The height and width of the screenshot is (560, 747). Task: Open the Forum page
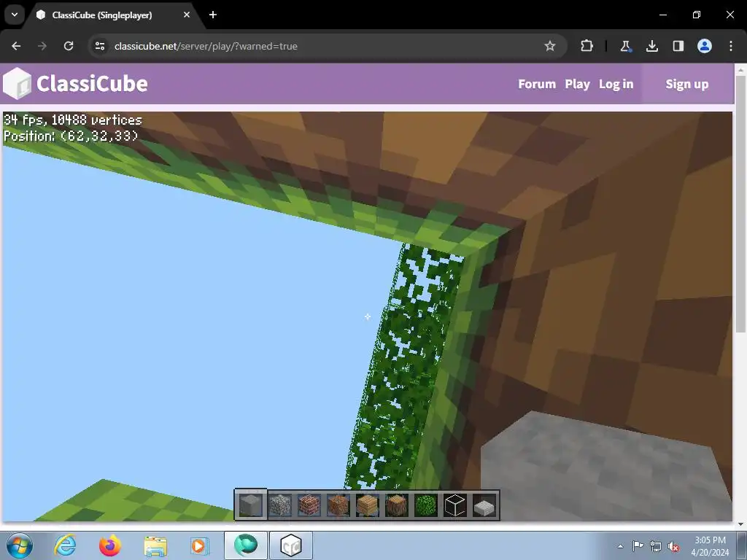pyautogui.click(x=537, y=85)
